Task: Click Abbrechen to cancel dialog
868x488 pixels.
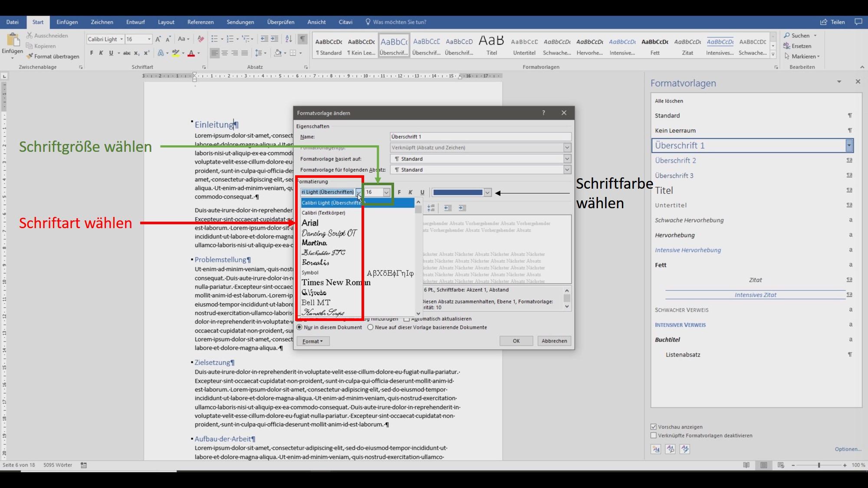Action: [554, 341]
